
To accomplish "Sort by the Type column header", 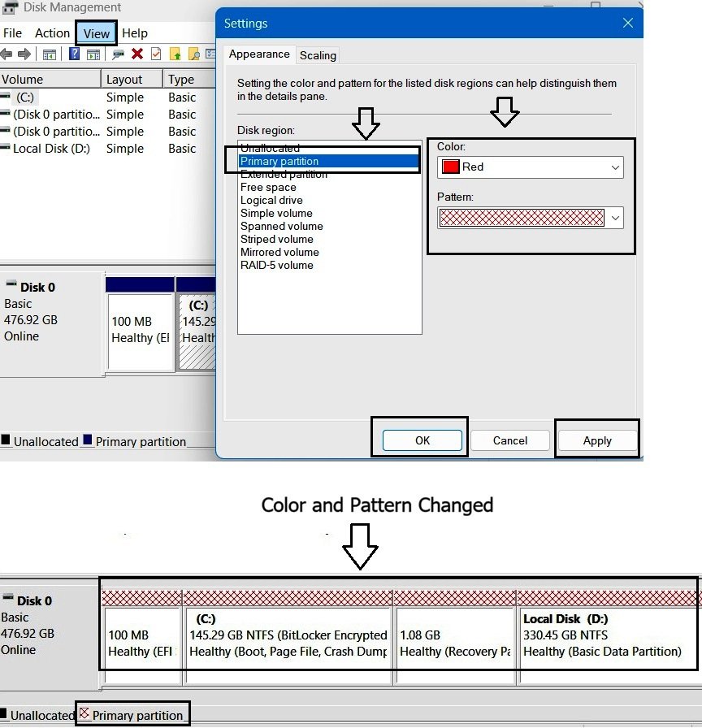I will coord(189,80).
